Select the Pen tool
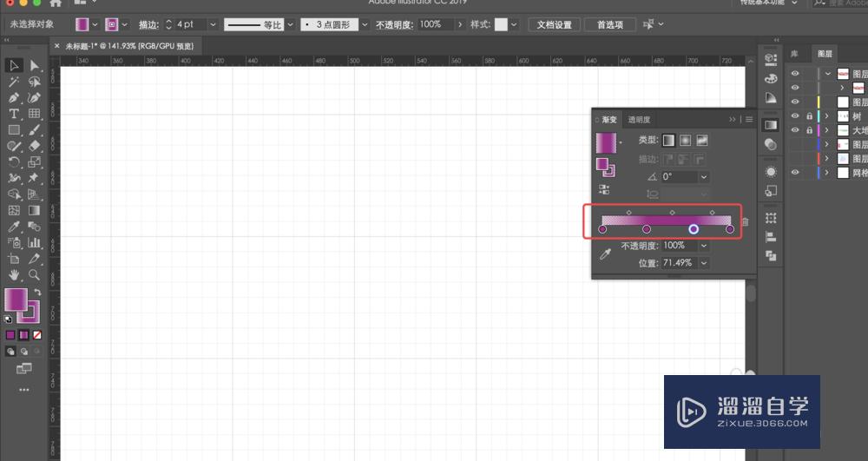Image resolution: width=868 pixels, height=461 pixels. point(14,98)
